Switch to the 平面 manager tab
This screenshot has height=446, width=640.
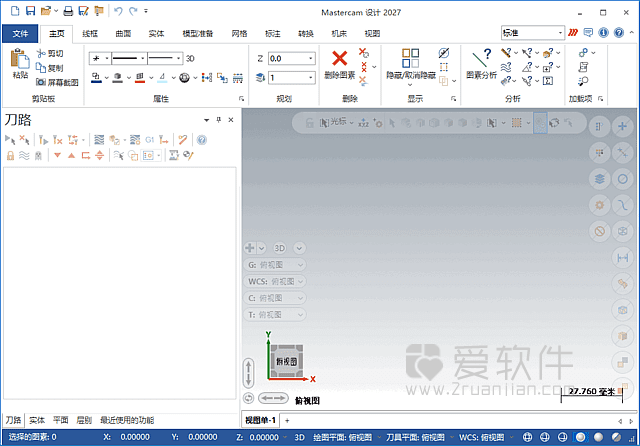60,420
